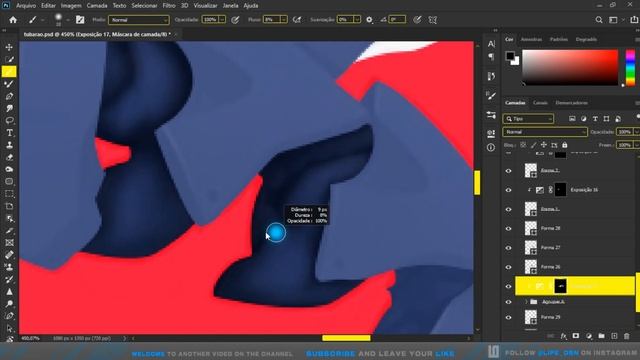
Task: Hide the Exposição 16 layer
Action: 509,190
